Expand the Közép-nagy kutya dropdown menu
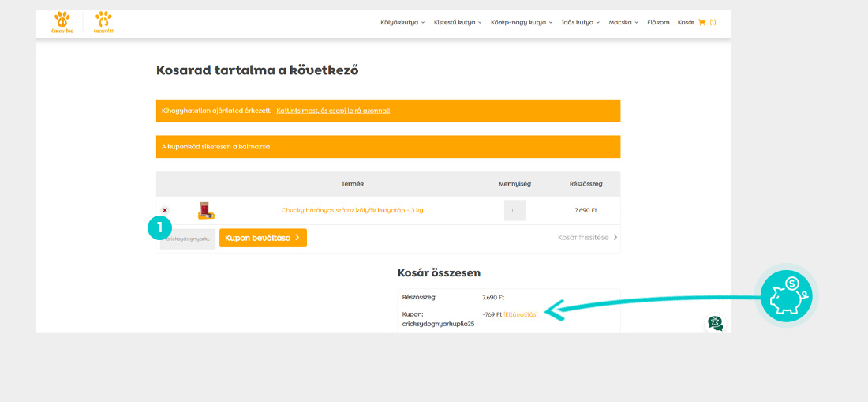868x402 pixels. pos(521,22)
